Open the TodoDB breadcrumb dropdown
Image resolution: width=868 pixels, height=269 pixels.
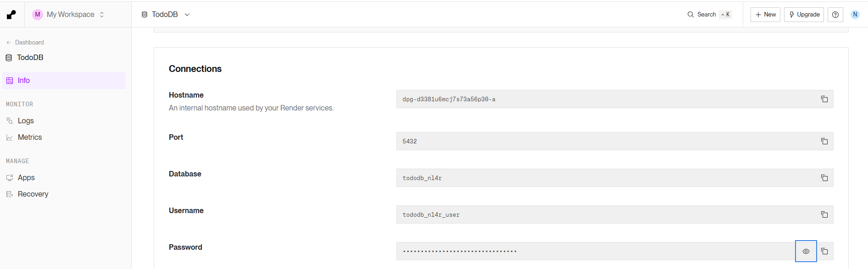(166, 15)
